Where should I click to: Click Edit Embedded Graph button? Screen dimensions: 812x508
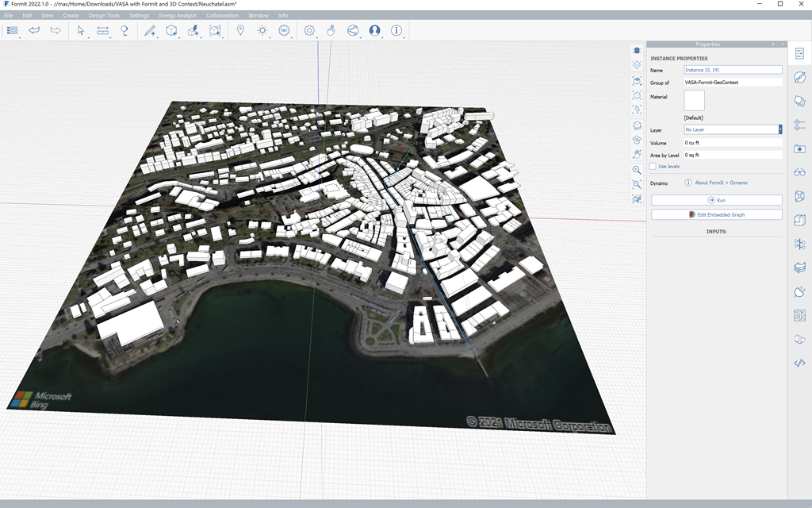[717, 214]
